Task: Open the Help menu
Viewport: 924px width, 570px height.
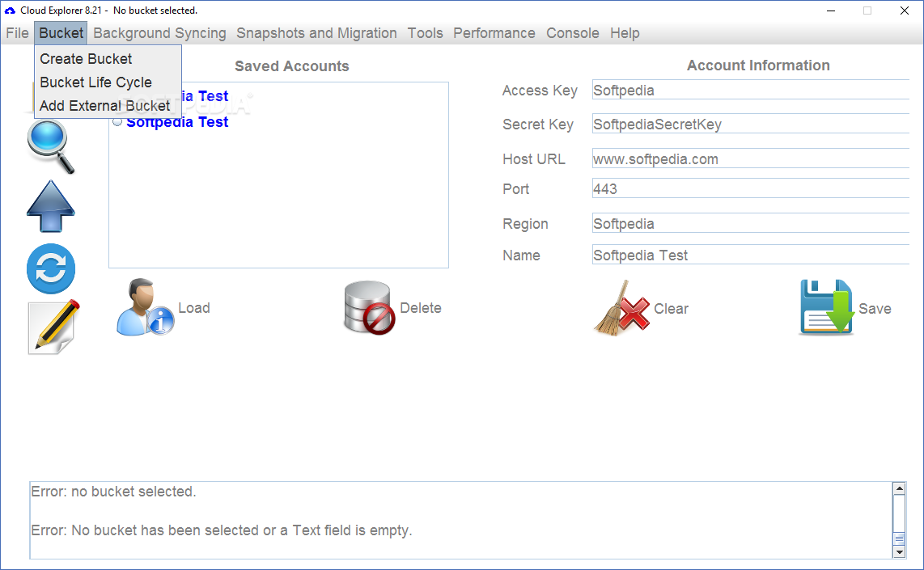Action: click(x=625, y=33)
